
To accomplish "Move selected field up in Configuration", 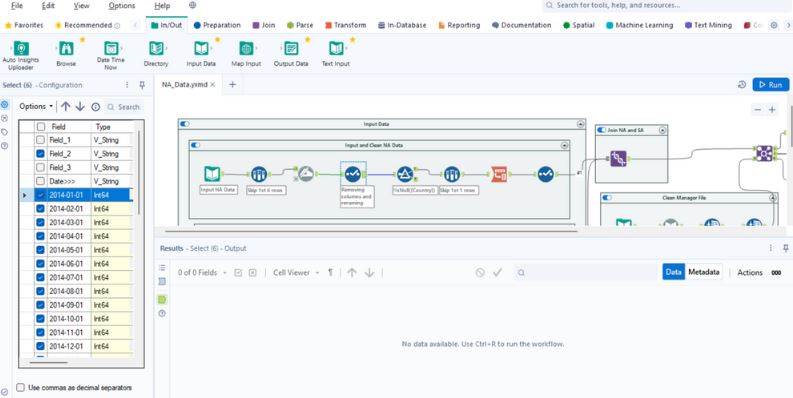I will [x=66, y=107].
